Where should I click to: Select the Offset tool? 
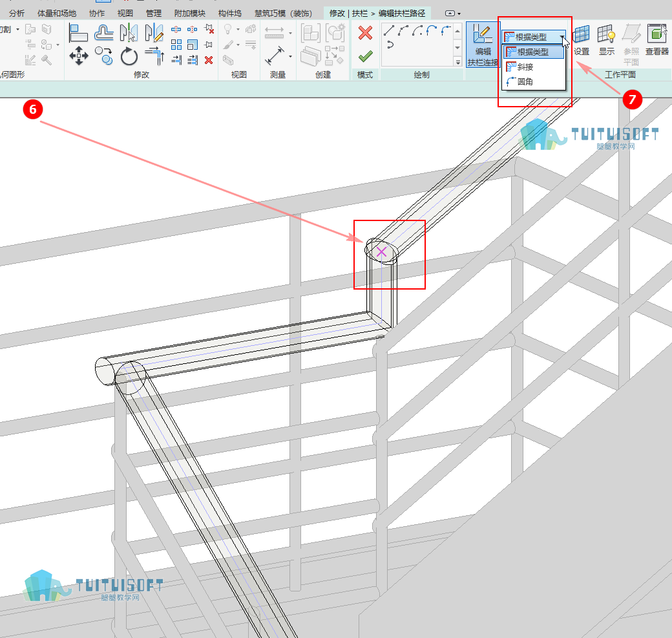click(104, 33)
